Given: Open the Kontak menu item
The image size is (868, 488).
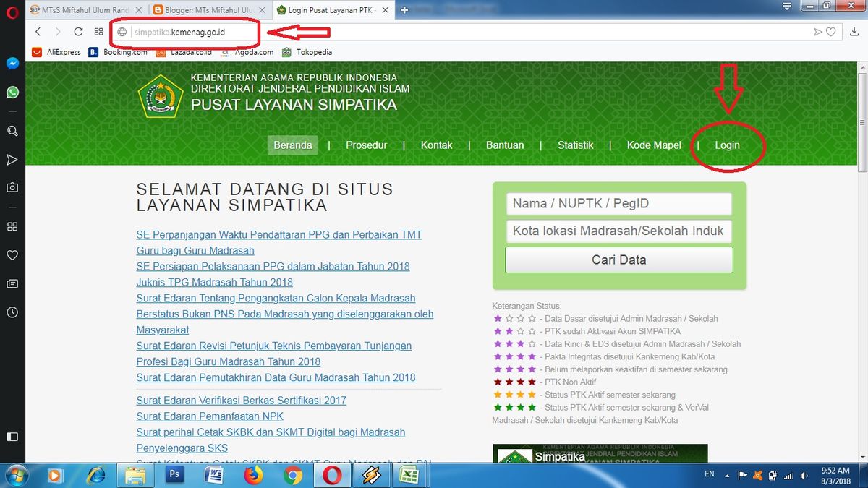Looking at the screenshot, I should click(437, 145).
